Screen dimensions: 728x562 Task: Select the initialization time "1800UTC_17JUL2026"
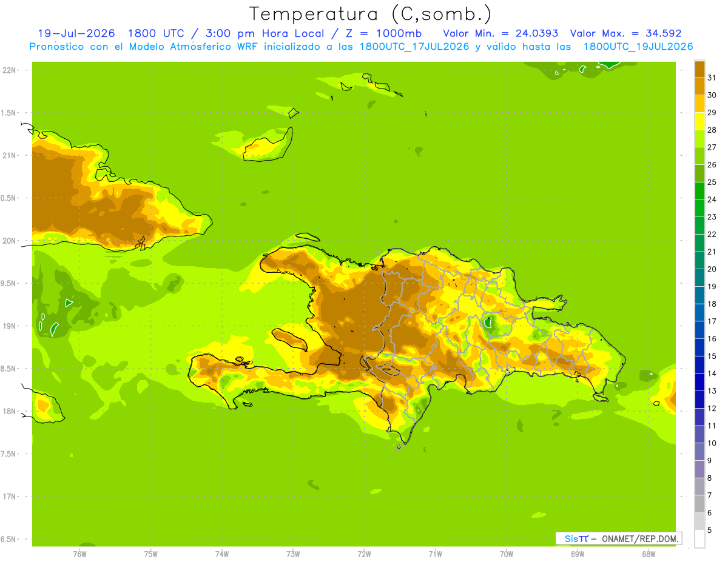414,46
